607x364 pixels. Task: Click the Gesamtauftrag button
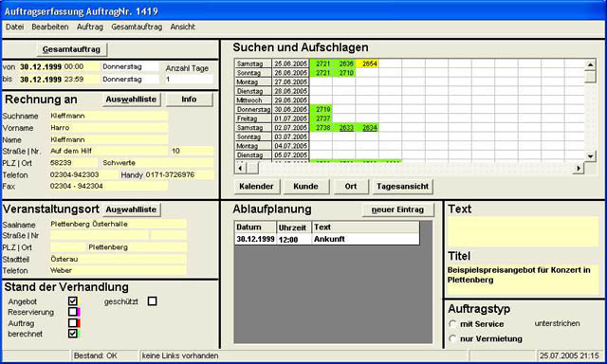point(72,49)
